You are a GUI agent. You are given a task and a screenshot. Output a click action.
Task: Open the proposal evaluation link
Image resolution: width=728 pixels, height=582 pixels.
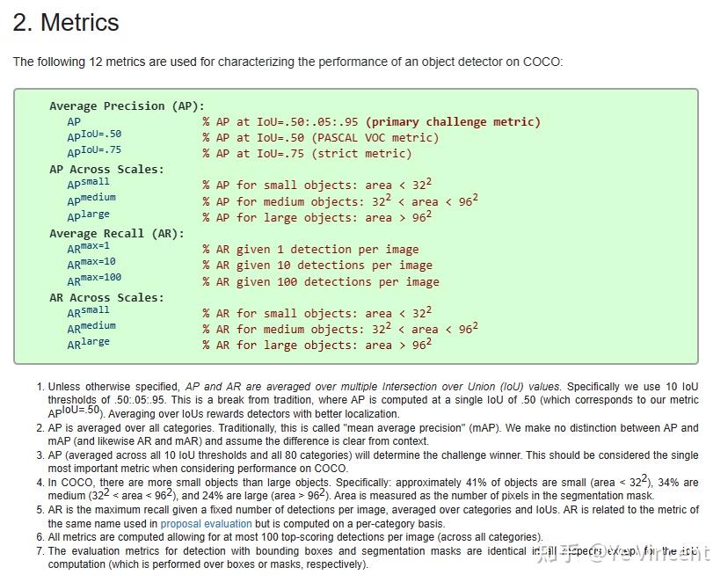206,524
